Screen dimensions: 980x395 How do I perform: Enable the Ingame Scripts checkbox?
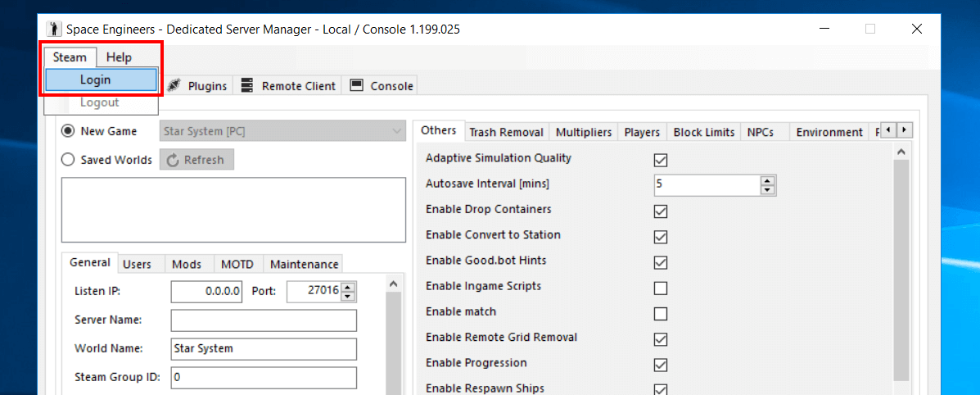(661, 288)
